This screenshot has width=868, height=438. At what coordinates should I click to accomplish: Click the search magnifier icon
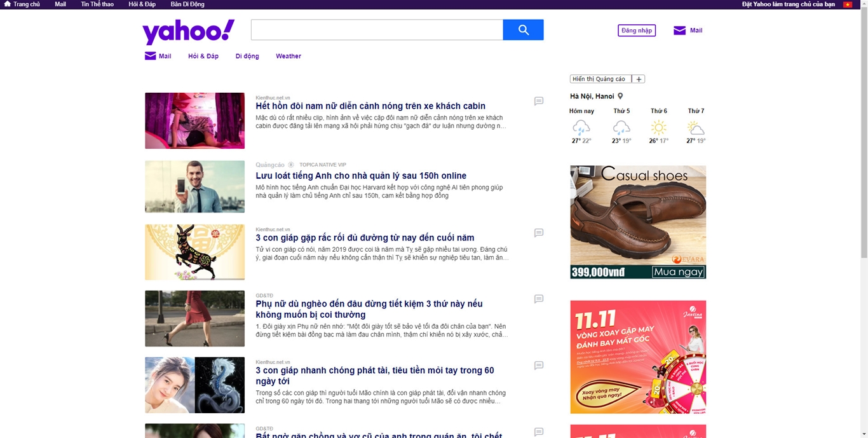tap(522, 29)
